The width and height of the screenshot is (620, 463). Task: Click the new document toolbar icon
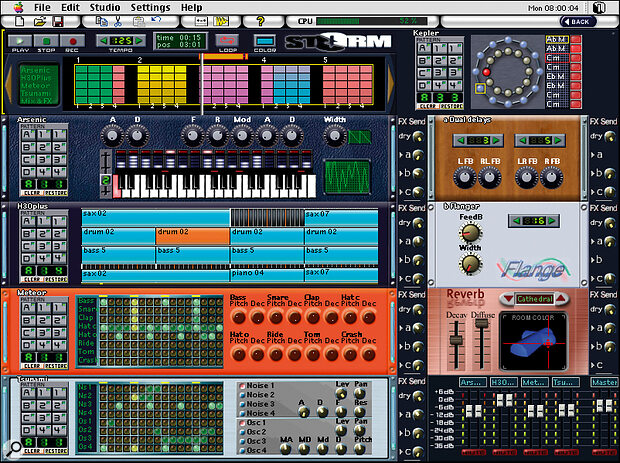coord(19,22)
